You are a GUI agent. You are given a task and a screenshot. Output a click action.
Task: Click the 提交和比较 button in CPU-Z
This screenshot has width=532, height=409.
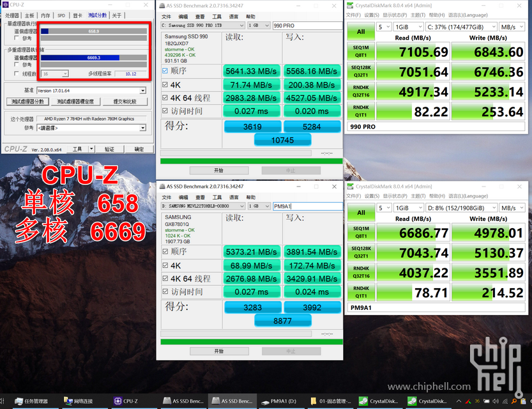tap(125, 102)
